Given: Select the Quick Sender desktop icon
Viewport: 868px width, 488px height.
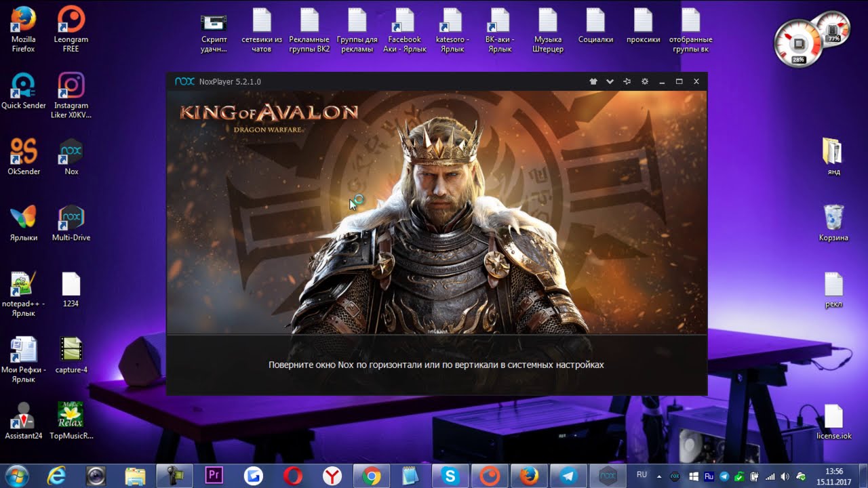Looking at the screenshot, I should click(24, 91).
